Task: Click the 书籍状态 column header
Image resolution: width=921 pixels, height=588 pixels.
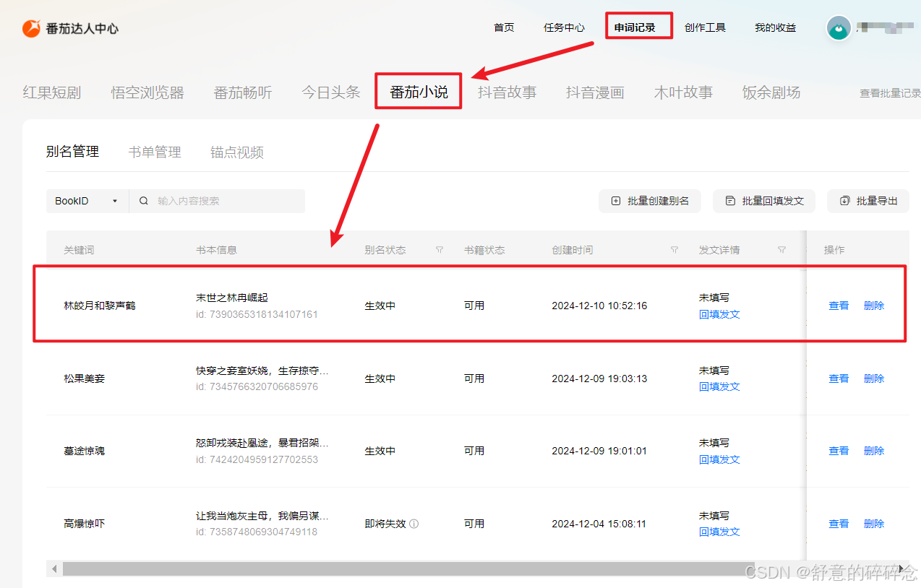Action: point(484,250)
